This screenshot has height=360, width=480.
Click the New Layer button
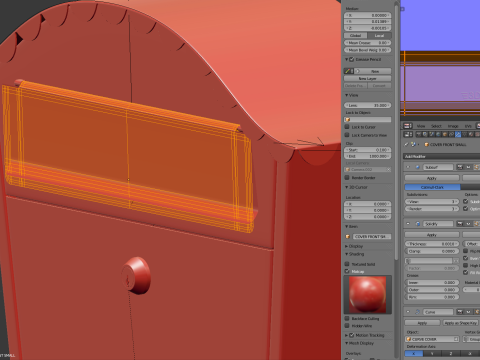pyautogui.click(x=368, y=78)
